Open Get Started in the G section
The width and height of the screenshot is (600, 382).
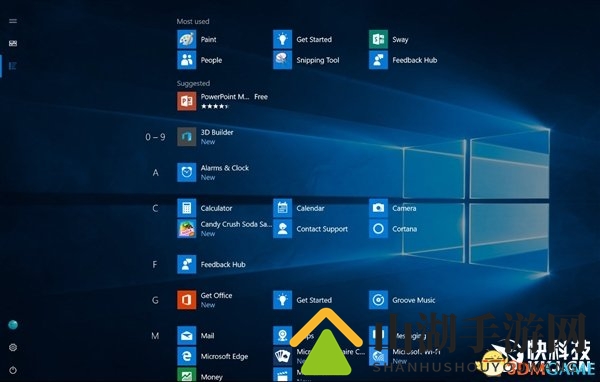[x=303, y=300]
